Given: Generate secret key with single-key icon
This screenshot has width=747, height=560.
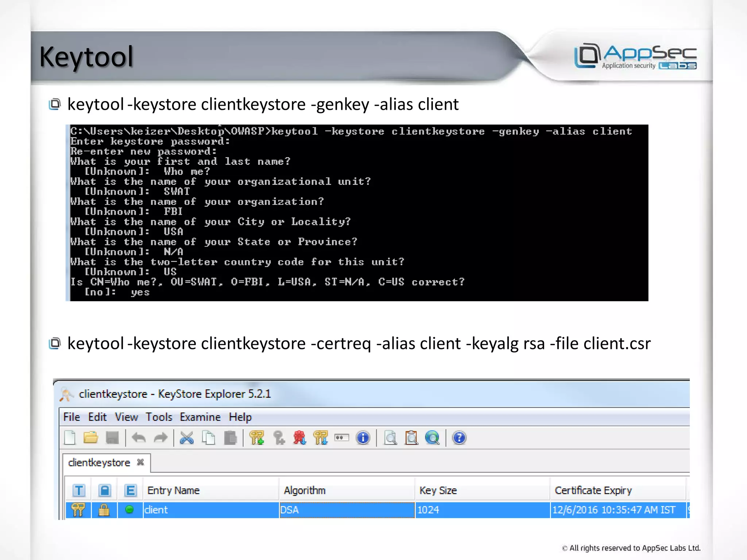Looking at the screenshot, I should 279,438.
